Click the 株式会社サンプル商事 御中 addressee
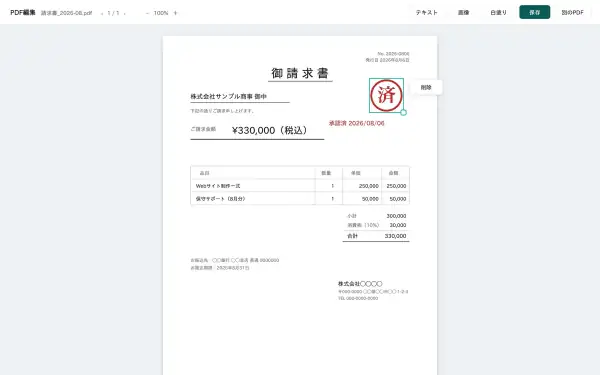This screenshot has width=600, height=375. click(x=228, y=96)
